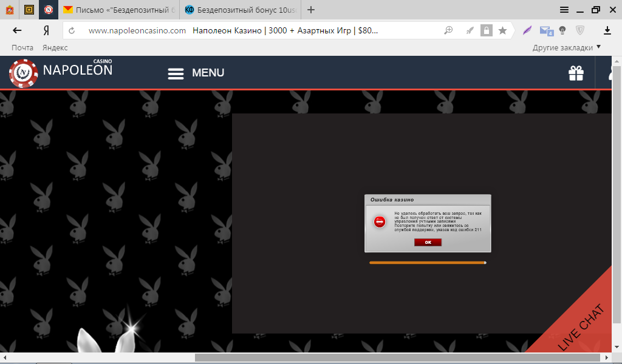Screen dimensions: 622x364
Task: Click the zoom magnifier icon in address bar
Action: pos(448,30)
